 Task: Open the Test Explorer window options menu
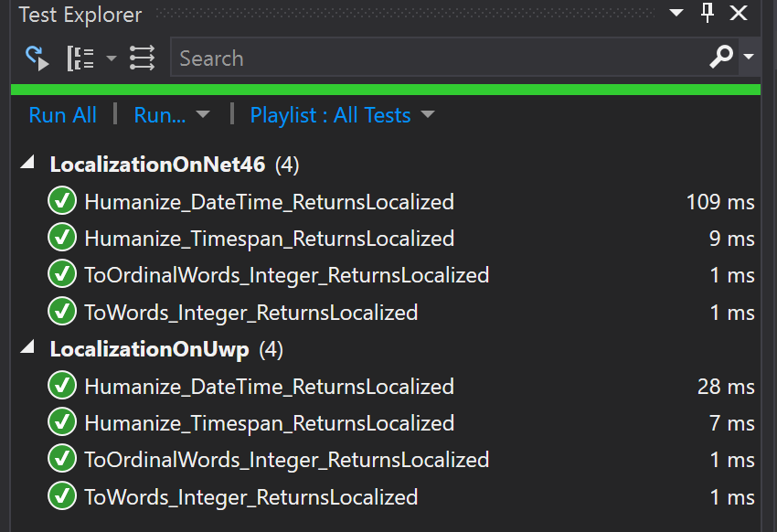pos(676,14)
